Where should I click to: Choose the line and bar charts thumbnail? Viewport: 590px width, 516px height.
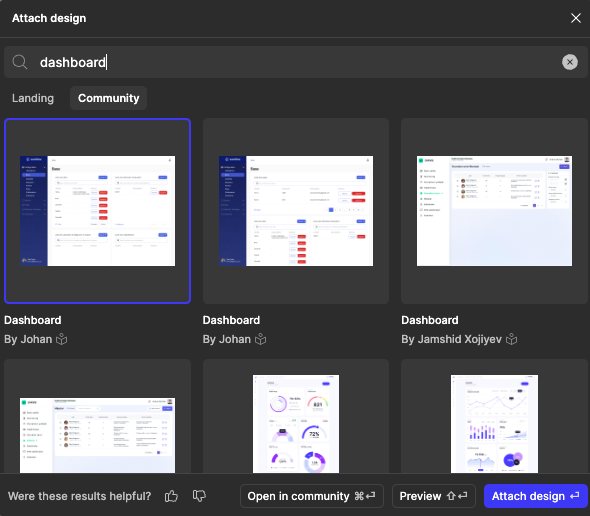pos(494,416)
